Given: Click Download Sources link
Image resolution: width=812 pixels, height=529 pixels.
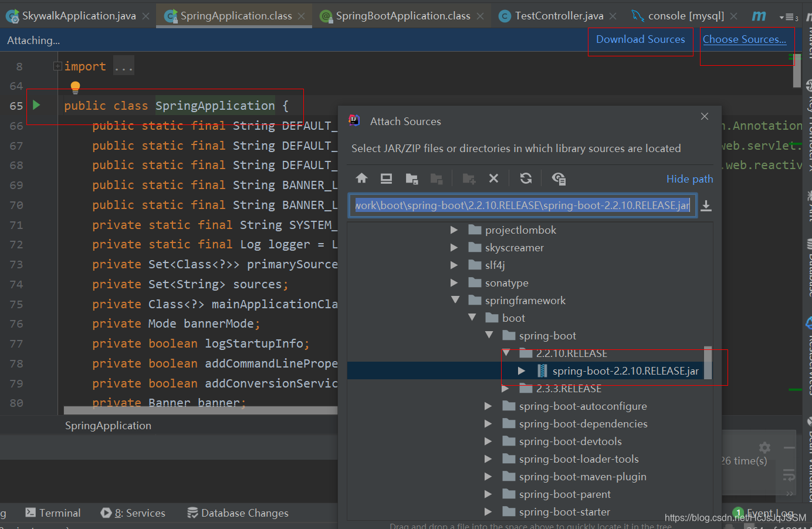Looking at the screenshot, I should (641, 39).
